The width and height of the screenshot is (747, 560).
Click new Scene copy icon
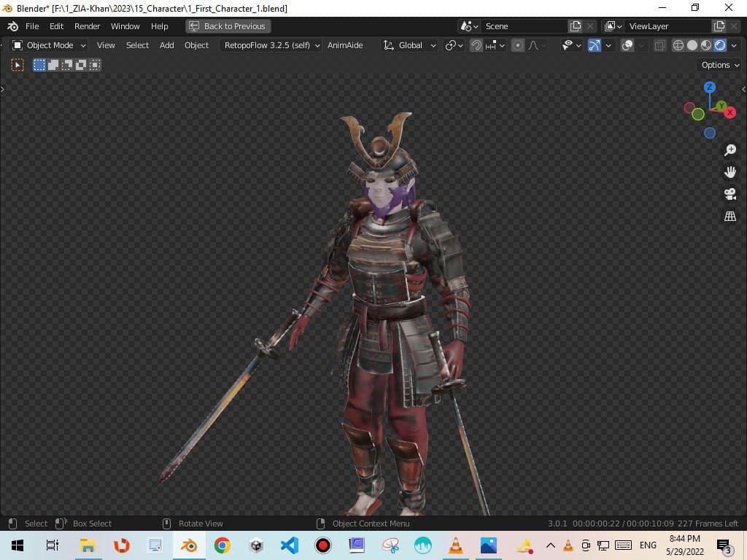(x=576, y=26)
